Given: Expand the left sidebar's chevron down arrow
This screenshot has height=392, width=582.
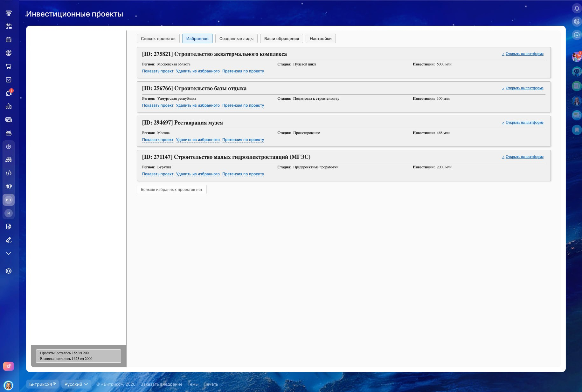Looking at the screenshot, I should coord(9,253).
